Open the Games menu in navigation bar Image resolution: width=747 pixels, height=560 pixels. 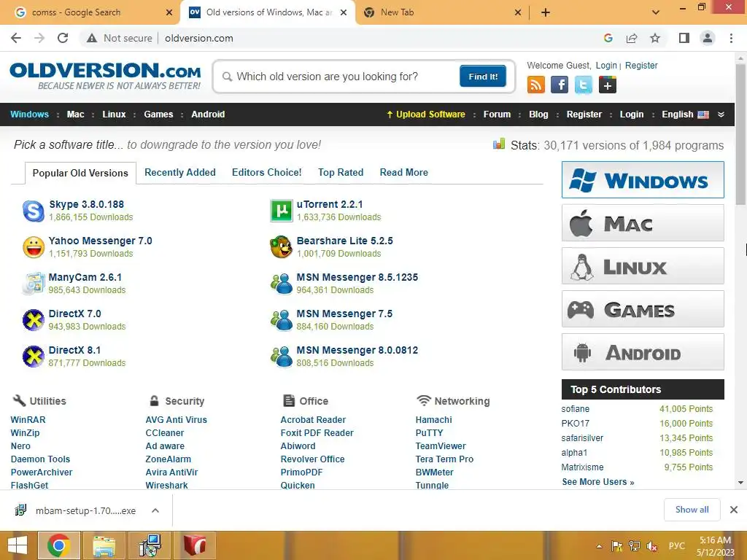tap(158, 114)
